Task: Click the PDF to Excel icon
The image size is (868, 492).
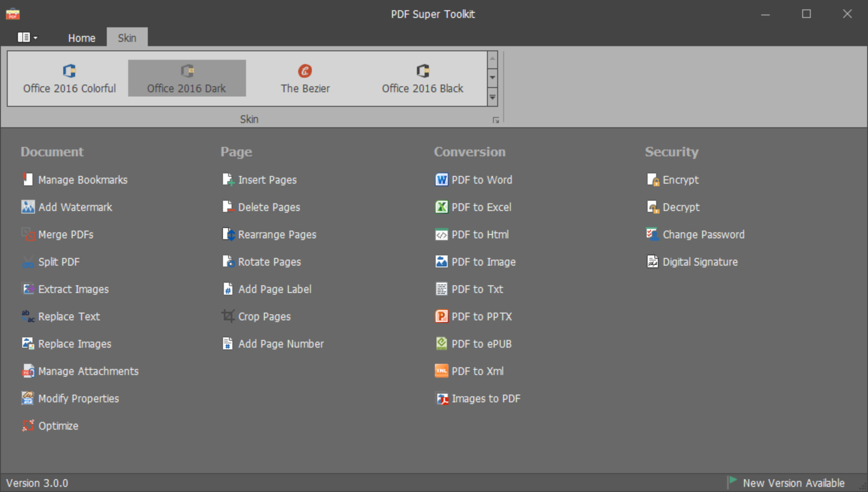Action: coord(441,207)
